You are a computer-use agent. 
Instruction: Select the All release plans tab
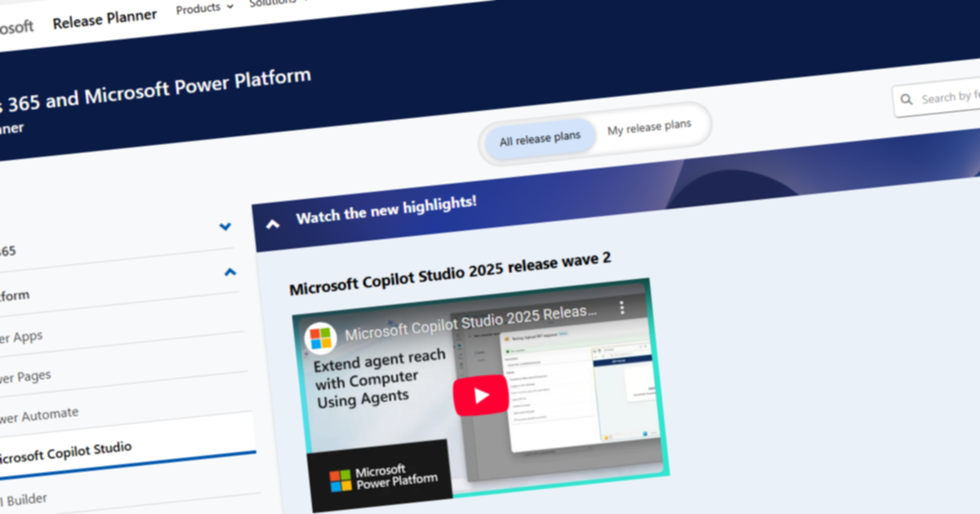point(540,139)
